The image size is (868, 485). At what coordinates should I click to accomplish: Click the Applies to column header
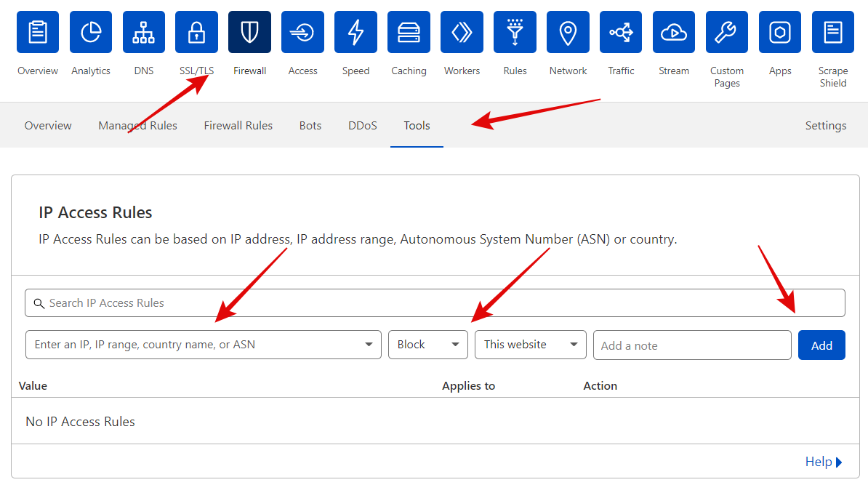coord(468,386)
